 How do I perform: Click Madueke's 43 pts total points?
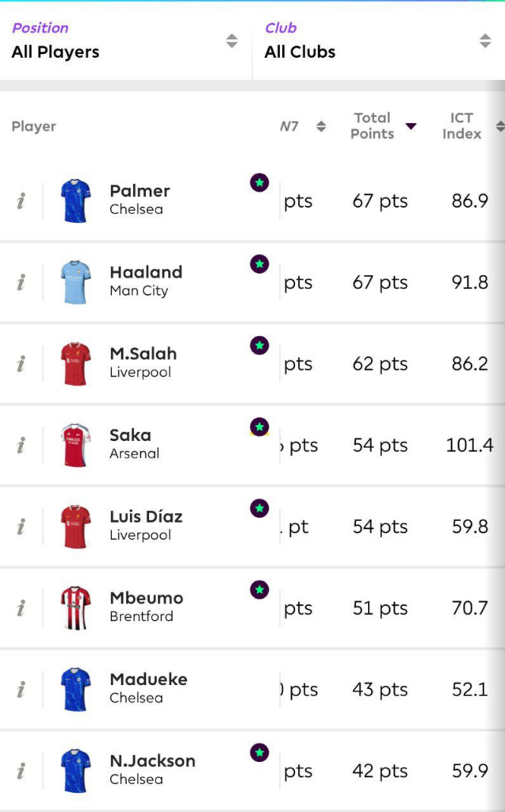click(380, 690)
